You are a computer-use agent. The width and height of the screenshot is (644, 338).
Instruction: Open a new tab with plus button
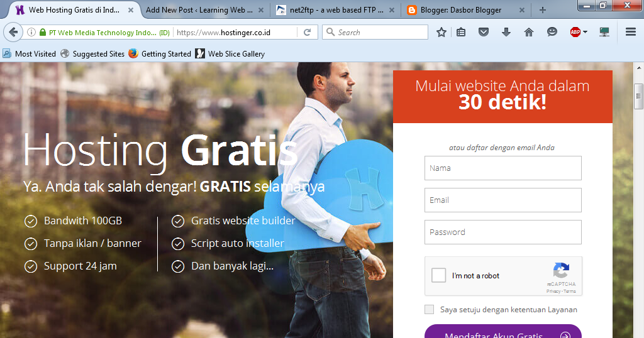[x=543, y=10]
